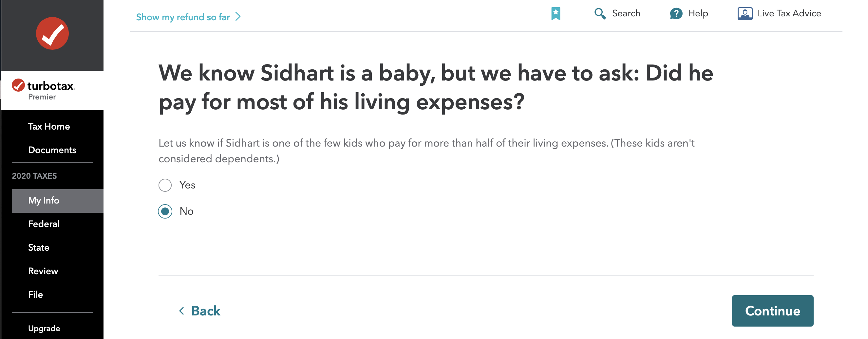Screen dimensions: 868x339
Task: Open the State section
Action: point(39,248)
